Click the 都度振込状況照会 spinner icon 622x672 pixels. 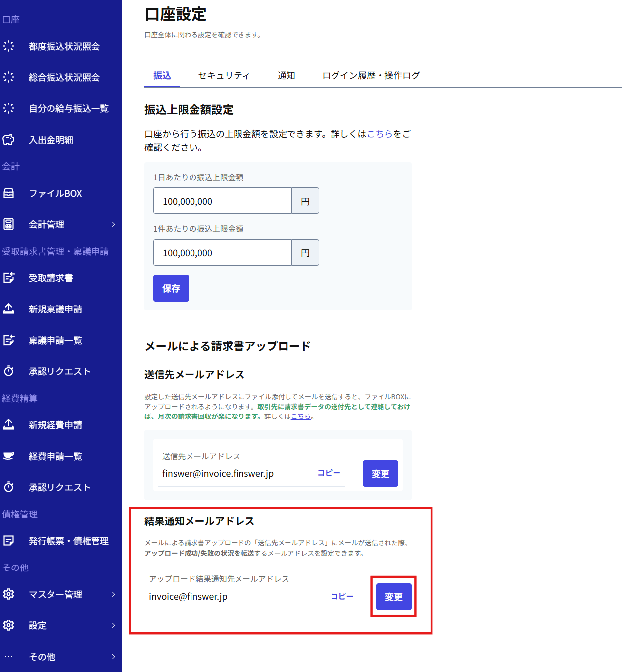pos(9,46)
